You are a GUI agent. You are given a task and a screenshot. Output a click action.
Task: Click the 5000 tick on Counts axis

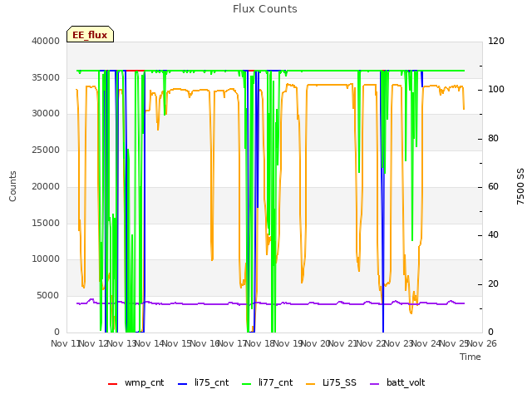[48, 296]
